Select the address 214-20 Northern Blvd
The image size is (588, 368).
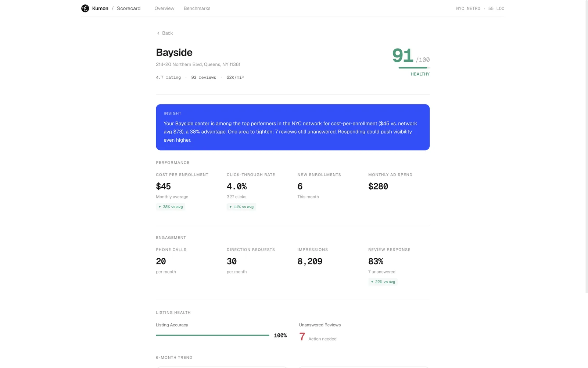tap(198, 64)
